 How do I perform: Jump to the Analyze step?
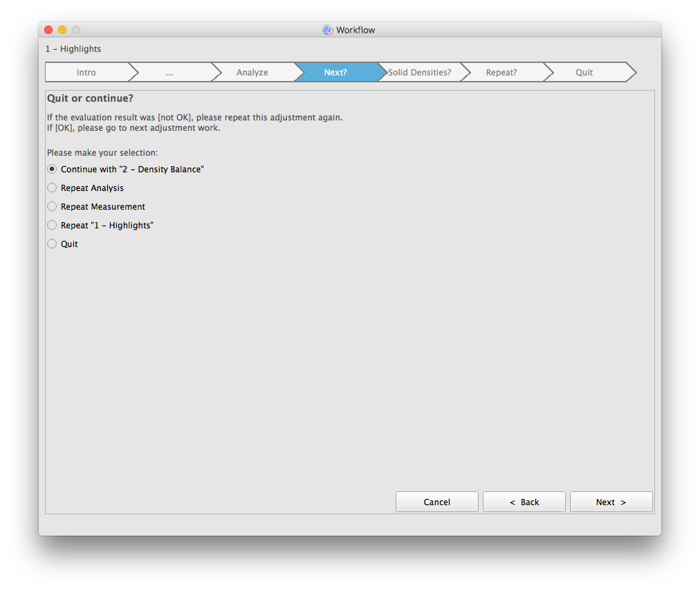pyautogui.click(x=252, y=73)
